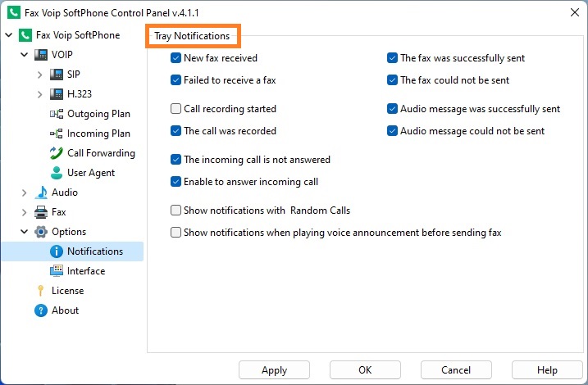Click the H.323 phone icon in tree
Screen dimensions: 588x385
click(x=57, y=94)
